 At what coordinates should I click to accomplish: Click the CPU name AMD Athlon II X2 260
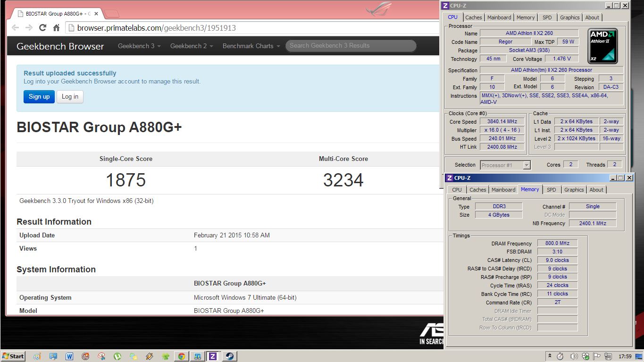pyautogui.click(x=529, y=33)
